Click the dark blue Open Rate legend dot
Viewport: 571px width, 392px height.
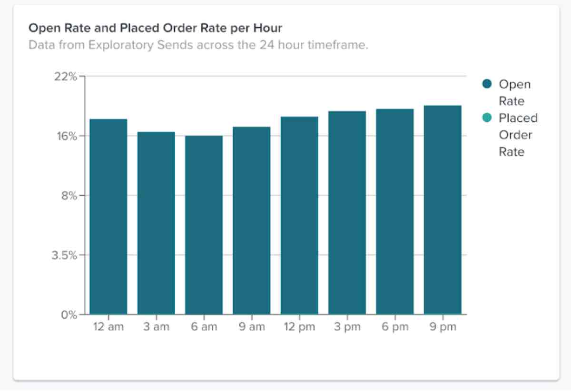pos(487,84)
